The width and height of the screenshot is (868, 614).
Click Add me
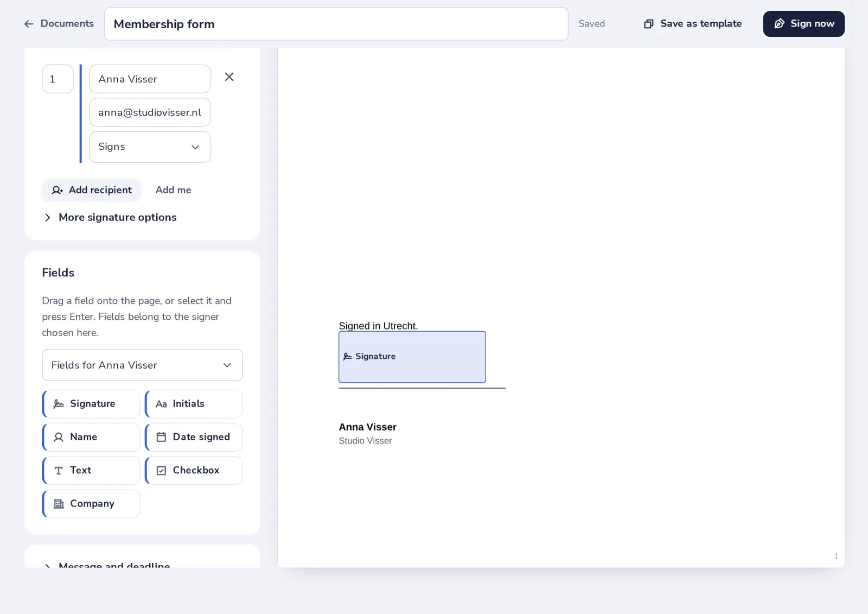[173, 190]
